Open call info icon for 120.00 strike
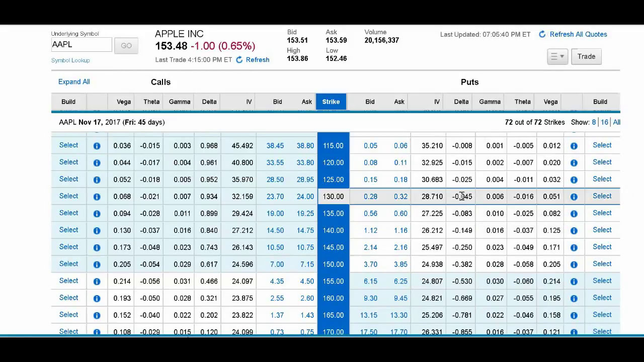 click(x=97, y=163)
